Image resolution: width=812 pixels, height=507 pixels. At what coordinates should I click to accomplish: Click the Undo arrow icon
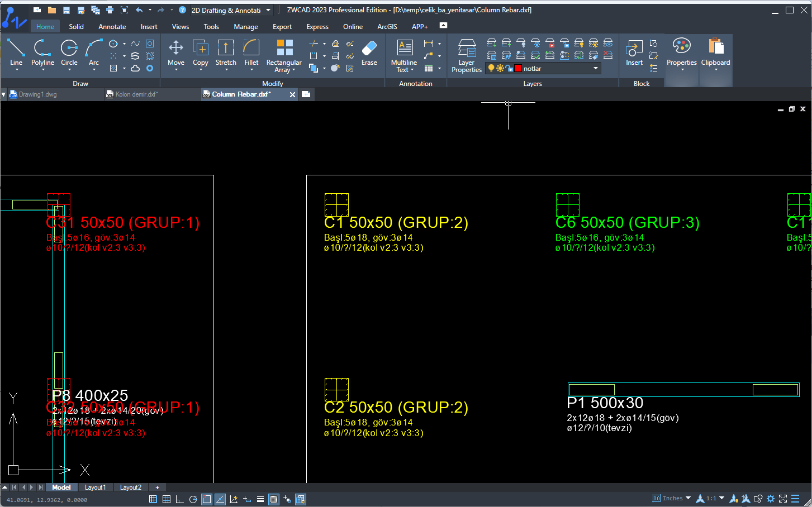pos(139,10)
